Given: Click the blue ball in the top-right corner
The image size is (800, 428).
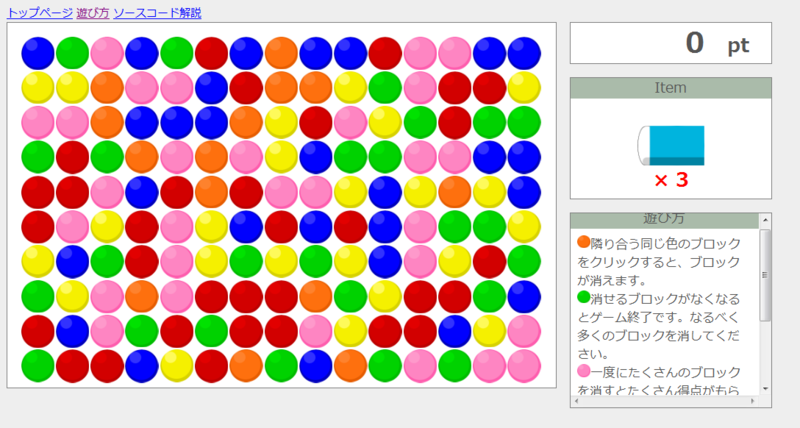Looking at the screenshot, I should [x=524, y=53].
